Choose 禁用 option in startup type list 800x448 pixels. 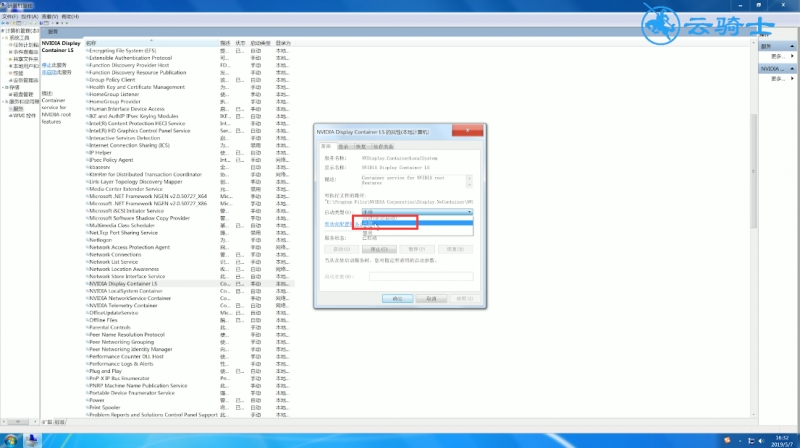pyautogui.click(x=417, y=233)
